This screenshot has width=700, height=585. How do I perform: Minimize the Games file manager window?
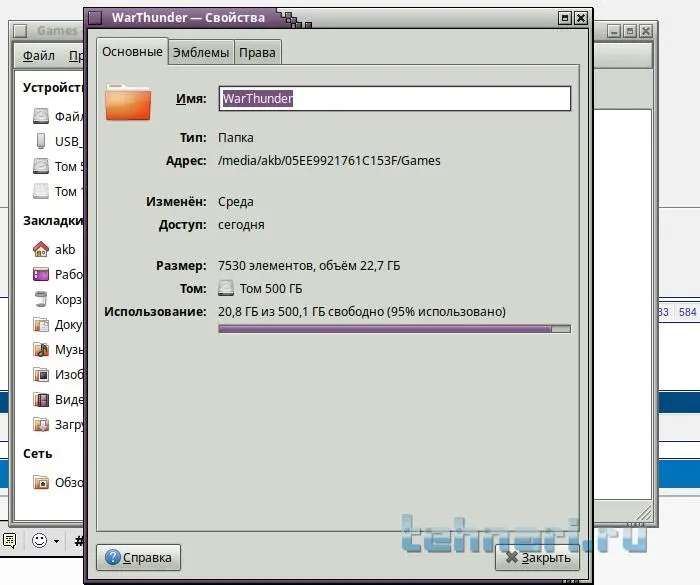[x=614, y=31]
